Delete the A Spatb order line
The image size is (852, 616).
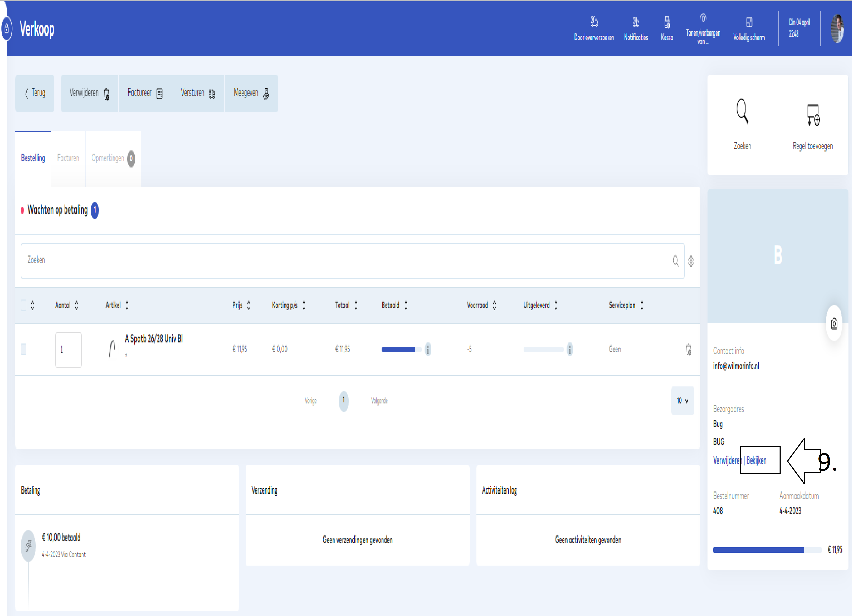pos(688,350)
